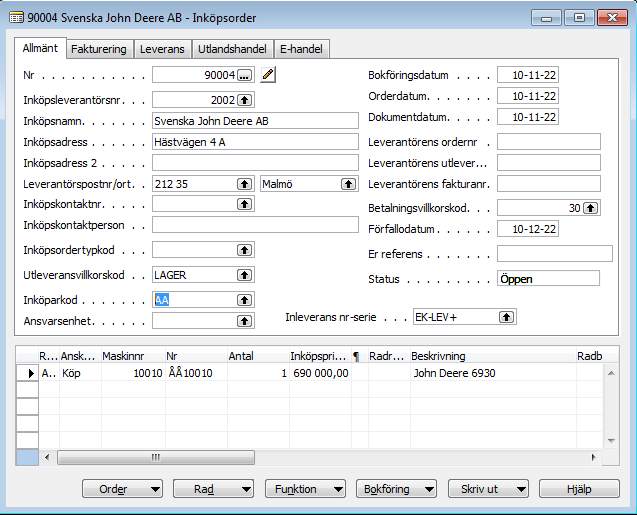Select the Allmänt tab
The width and height of the screenshot is (637, 515).
tap(40, 48)
